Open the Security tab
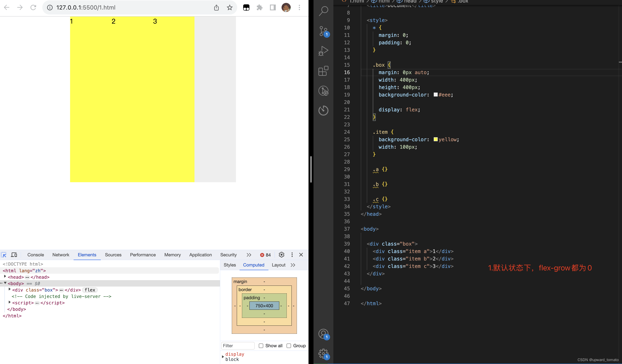This screenshot has height=364, width=622. click(x=228, y=255)
